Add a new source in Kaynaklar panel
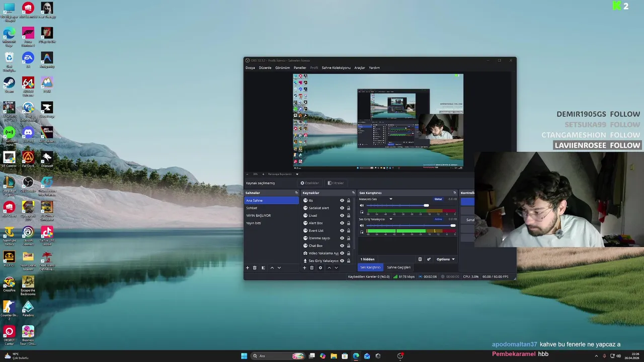Viewport: 644px width, 362px height. point(304,268)
